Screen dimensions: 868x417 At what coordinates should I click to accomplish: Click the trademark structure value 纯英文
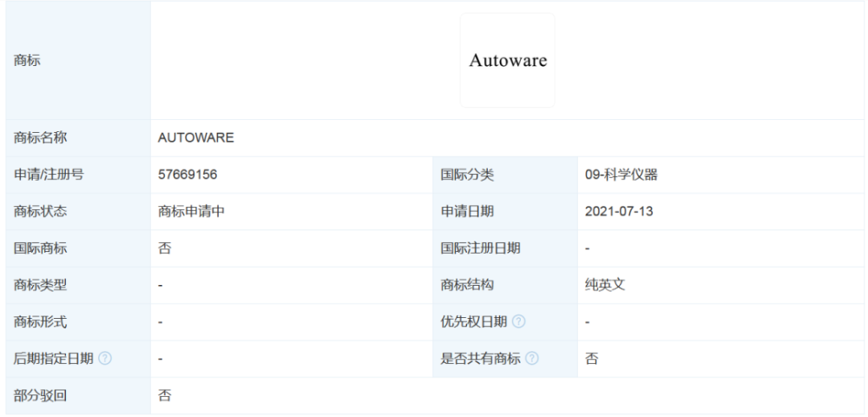605,285
